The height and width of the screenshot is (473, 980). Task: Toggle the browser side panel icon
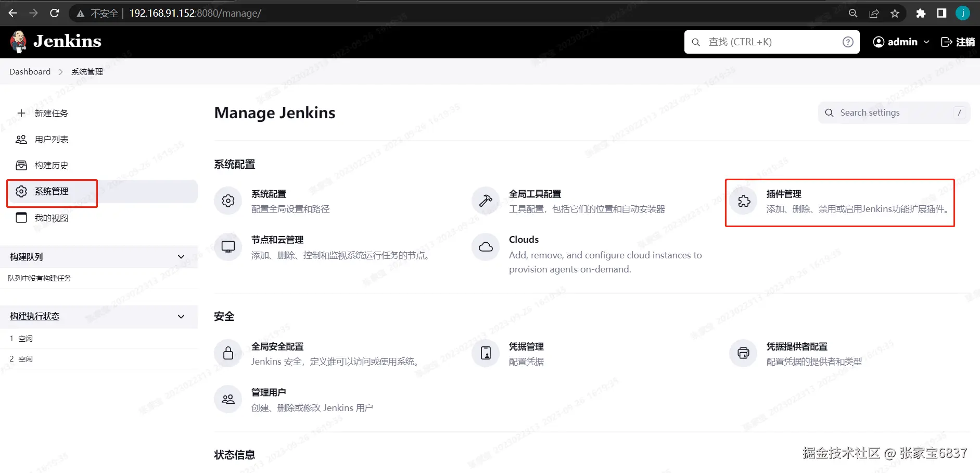(x=941, y=14)
